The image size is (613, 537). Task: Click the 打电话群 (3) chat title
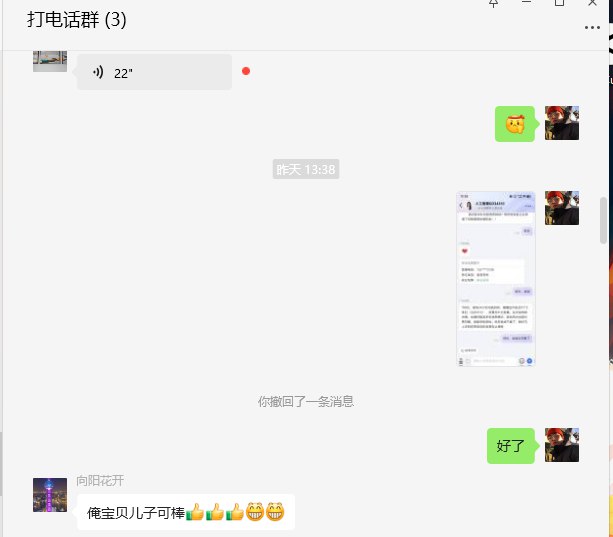point(77,20)
